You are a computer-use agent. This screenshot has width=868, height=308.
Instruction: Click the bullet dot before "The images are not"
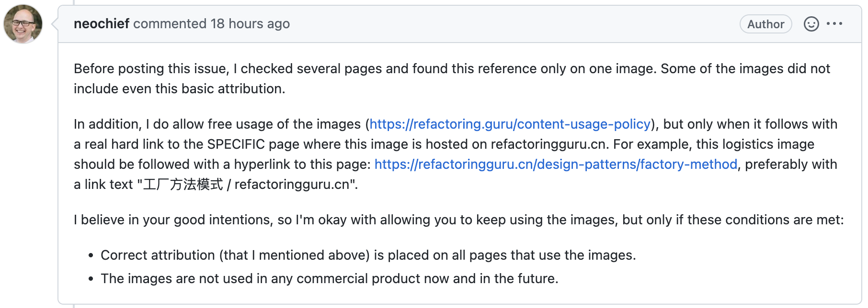[x=91, y=279]
